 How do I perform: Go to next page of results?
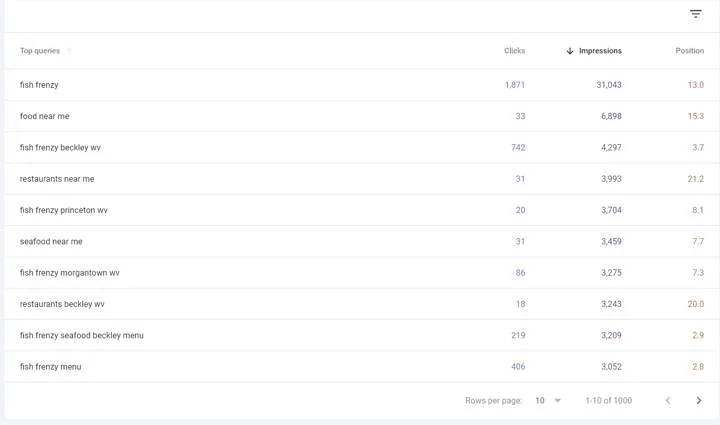point(698,401)
